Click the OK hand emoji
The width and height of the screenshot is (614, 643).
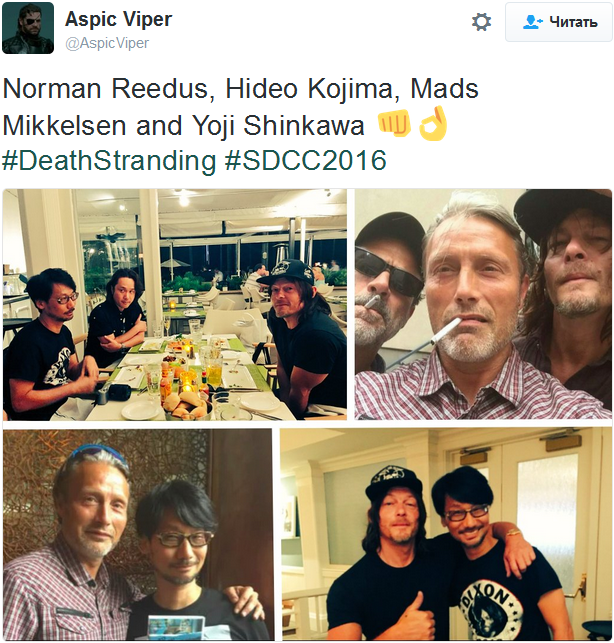[433, 123]
